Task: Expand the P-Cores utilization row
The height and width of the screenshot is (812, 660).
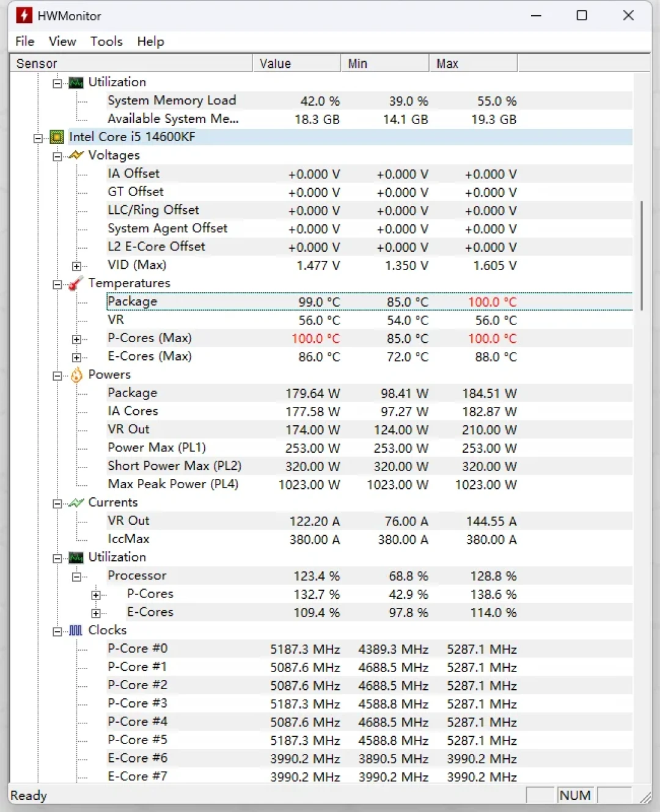Action: [96, 594]
